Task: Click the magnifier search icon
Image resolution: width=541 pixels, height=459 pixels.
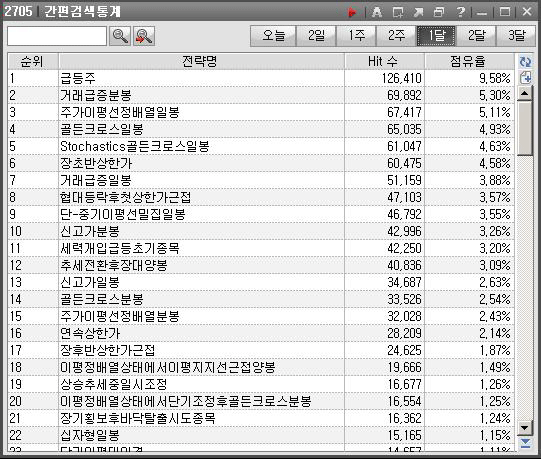Action: pos(120,36)
